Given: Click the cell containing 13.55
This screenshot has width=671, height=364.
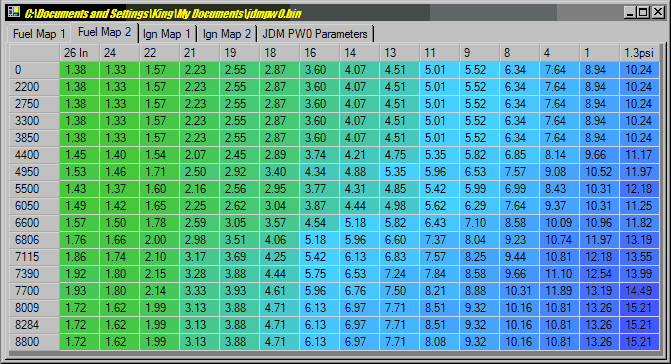Looking at the screenshot, I should (x=639, y=257).
